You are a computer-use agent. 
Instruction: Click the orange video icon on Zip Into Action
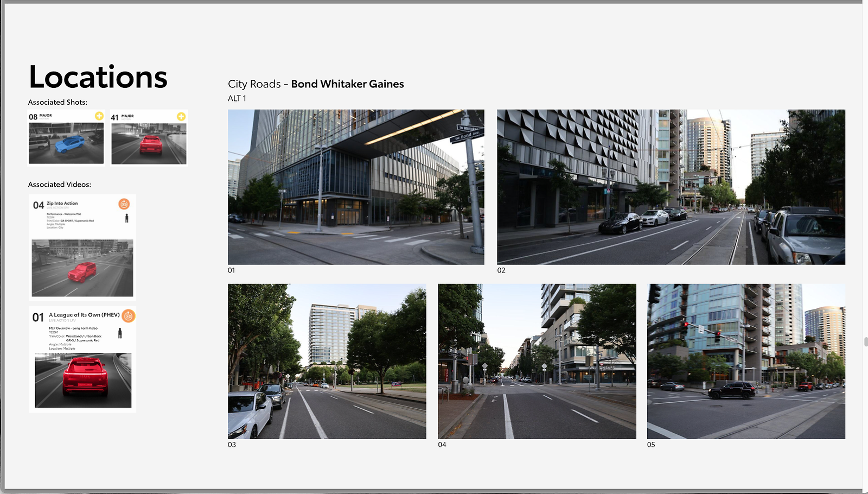124,204
